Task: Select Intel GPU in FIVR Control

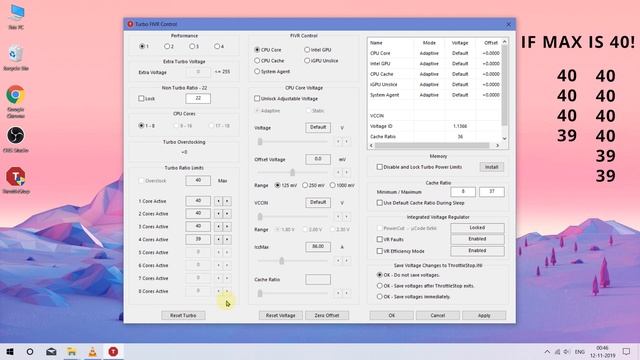Action: tap(307, 49)
